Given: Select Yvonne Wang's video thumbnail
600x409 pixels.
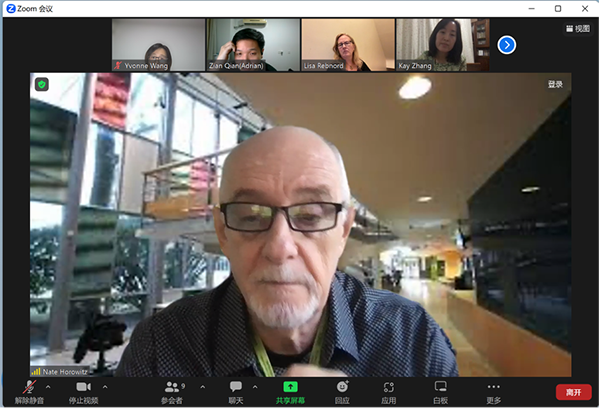Looking at the screenshot, I should pyautogui.click(x=158, y=44).
